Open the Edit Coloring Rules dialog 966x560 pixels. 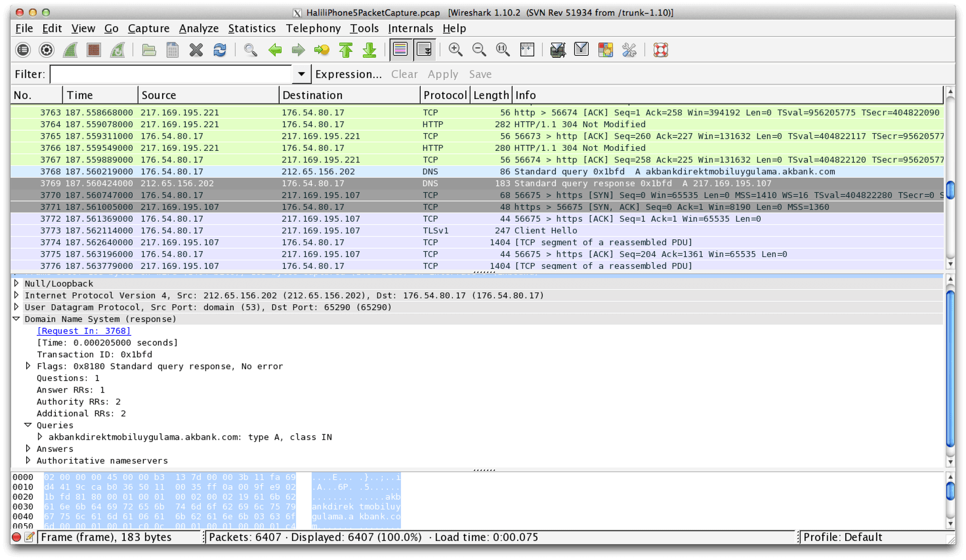[605, 50]
